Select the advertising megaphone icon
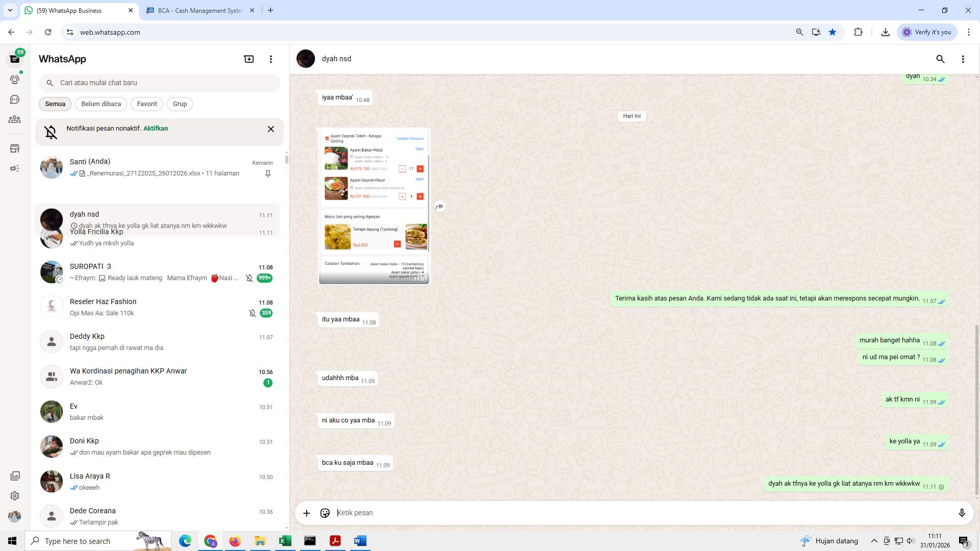Screen dimensions: 980x551 pyautogui.click(x=15, y=168)
